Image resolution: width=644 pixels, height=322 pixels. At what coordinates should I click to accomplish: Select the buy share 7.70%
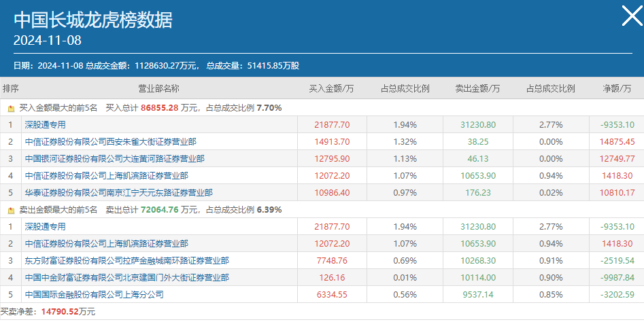(269, 108)
